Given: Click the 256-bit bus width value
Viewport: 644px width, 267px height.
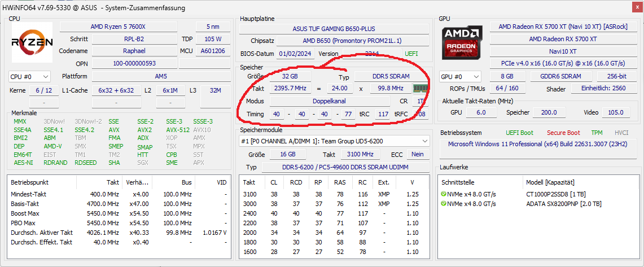Looking at the screenshot, I should pyautogui.click(x=617, y=76).
